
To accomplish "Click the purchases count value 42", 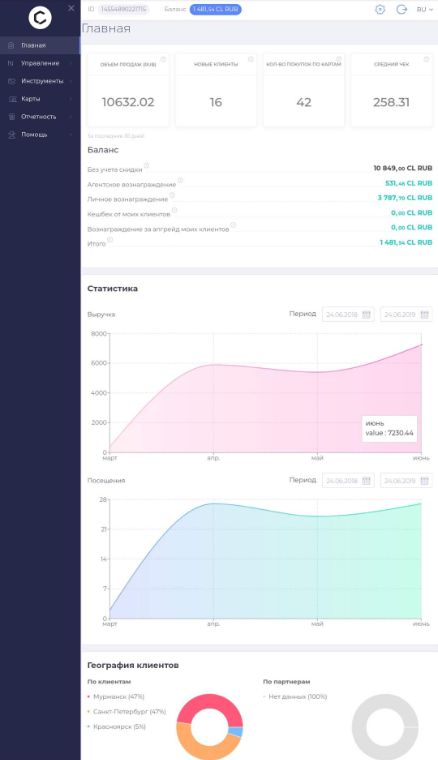I will 304,102.
